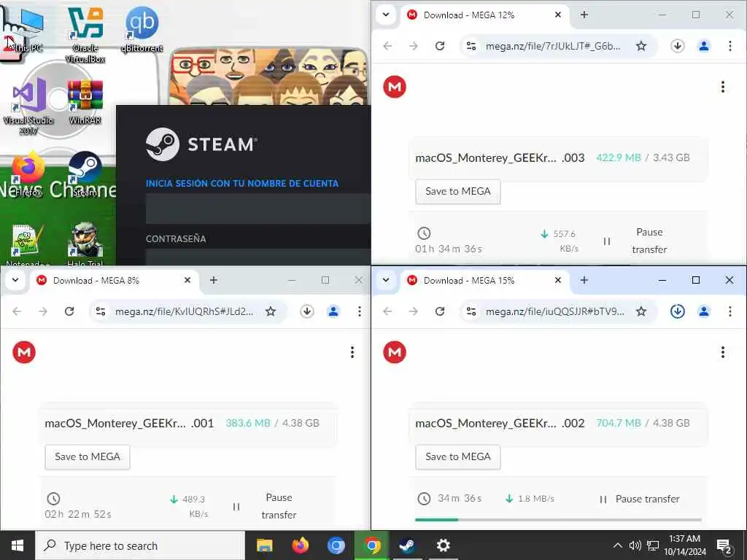Open Windows Start menu
The width and height of the screenshot is (747, 560).
18,545
